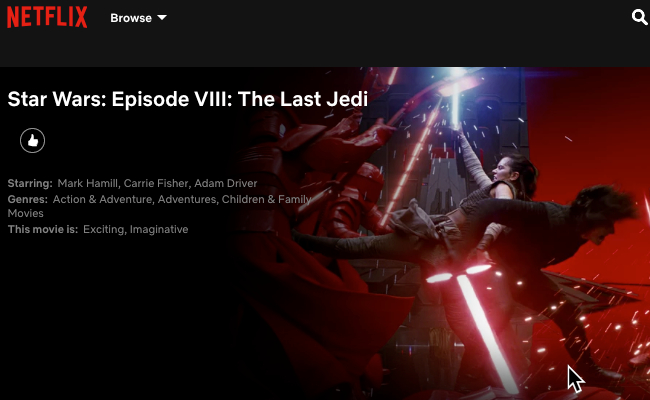The image size is (650, 400).
Task: Select the Adventures genre link
Action: coord(187,199)
